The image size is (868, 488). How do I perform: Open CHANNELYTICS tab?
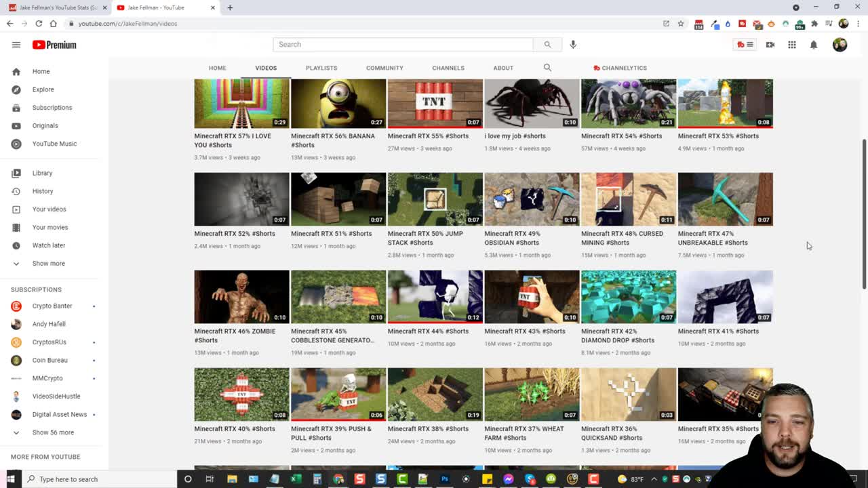620,68
